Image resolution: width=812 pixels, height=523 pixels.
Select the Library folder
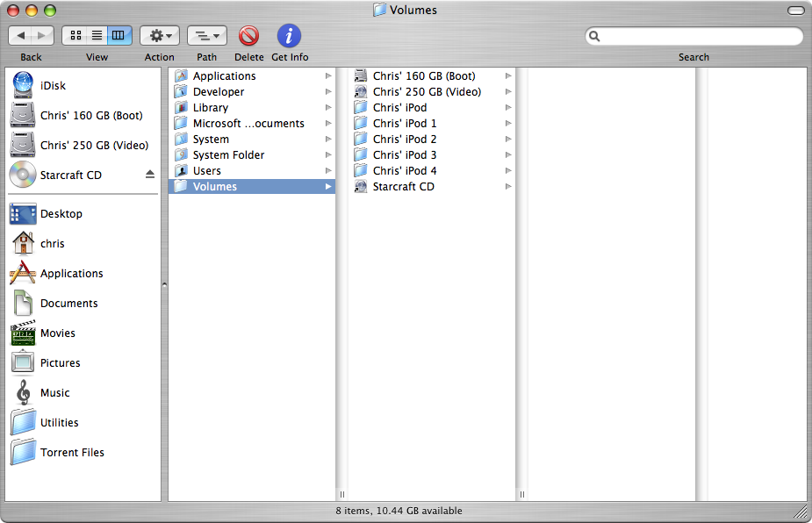(252, 108)
